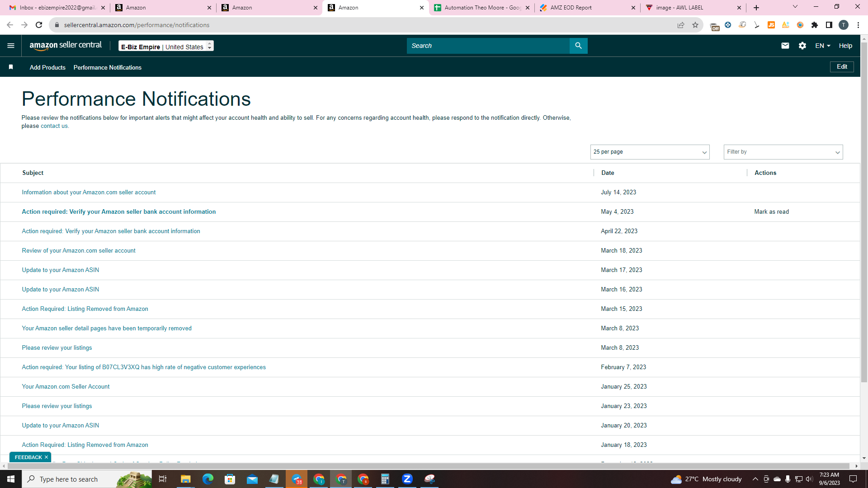The height and width of the screenshot is (488, 868).
Task: Open the settings gear in Seller Central
Action: pos(802,46)
